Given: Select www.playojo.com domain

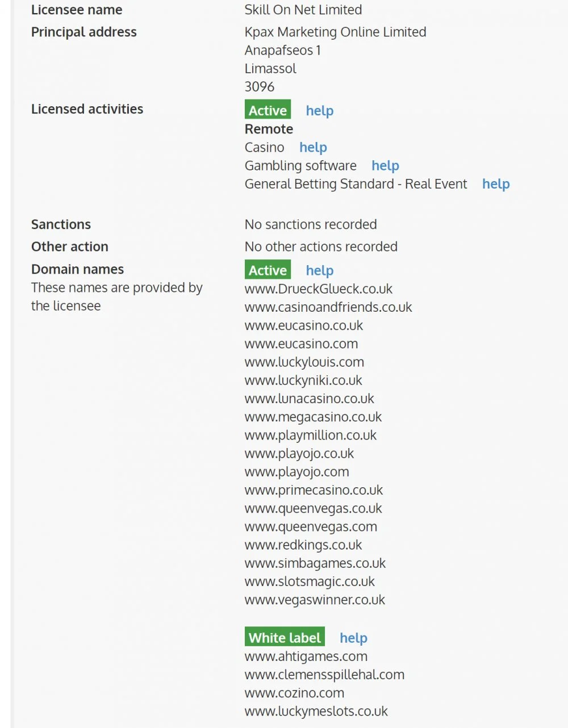Looking at the screenshot, I should tap(297, 471).
